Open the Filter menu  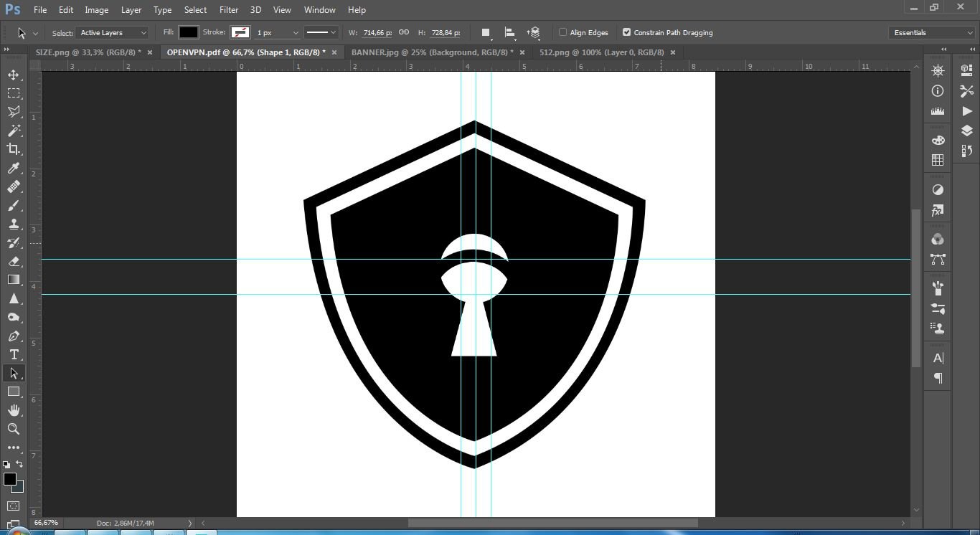(x=229, y=10)
